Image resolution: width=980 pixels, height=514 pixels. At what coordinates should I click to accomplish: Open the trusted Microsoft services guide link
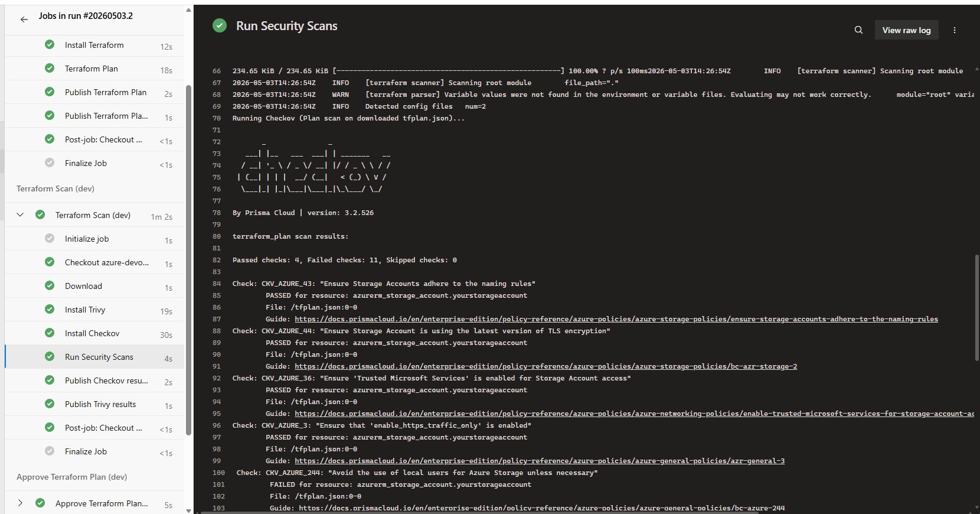[x=634, y=414]
